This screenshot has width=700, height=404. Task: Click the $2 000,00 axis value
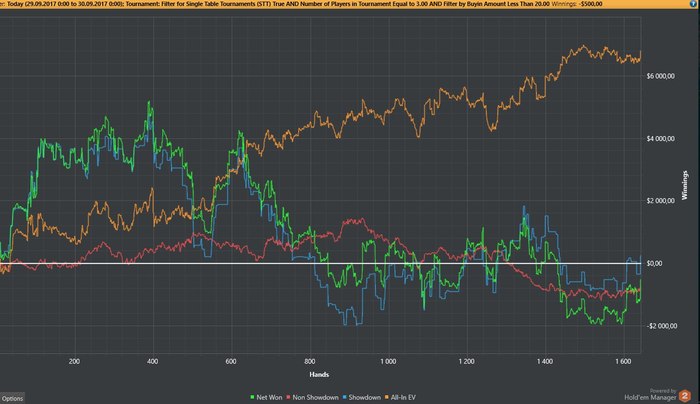[660, 201]
